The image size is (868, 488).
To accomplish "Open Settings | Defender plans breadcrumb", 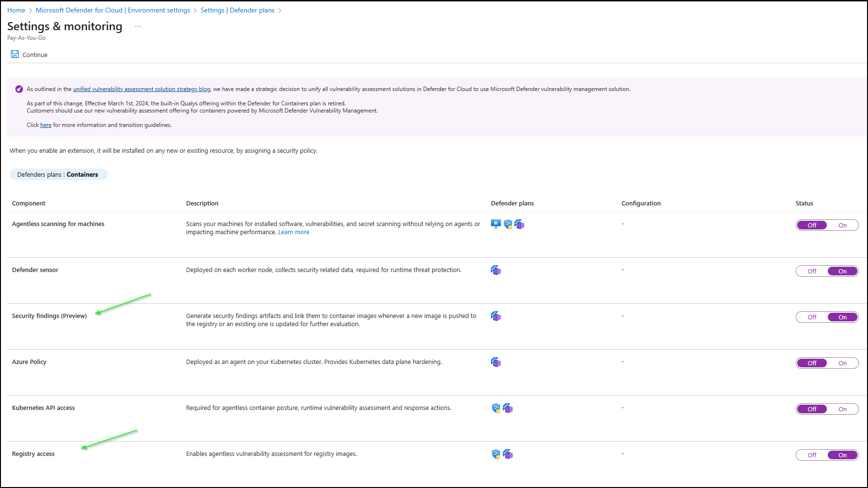I will tap(237, 10).
